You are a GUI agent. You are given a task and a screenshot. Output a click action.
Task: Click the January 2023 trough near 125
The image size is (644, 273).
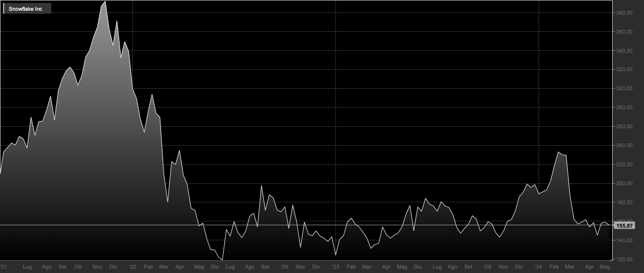click(x=335, y=255)
